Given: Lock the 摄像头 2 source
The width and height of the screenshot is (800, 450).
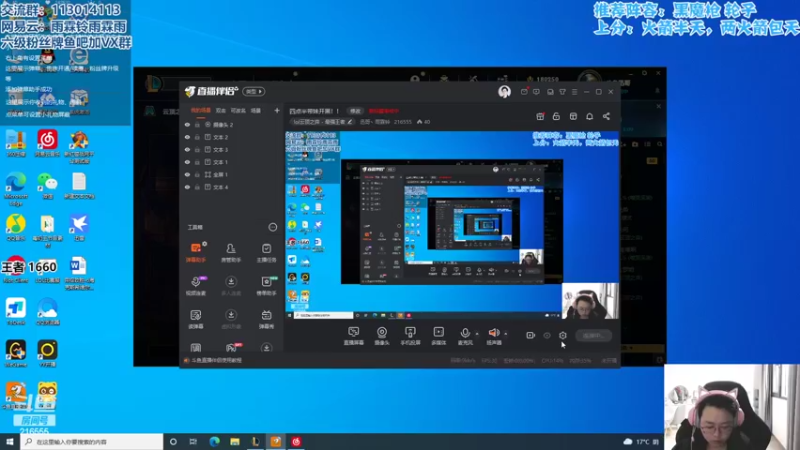Looking at the screenshot, I should click(x=197, y=124).
